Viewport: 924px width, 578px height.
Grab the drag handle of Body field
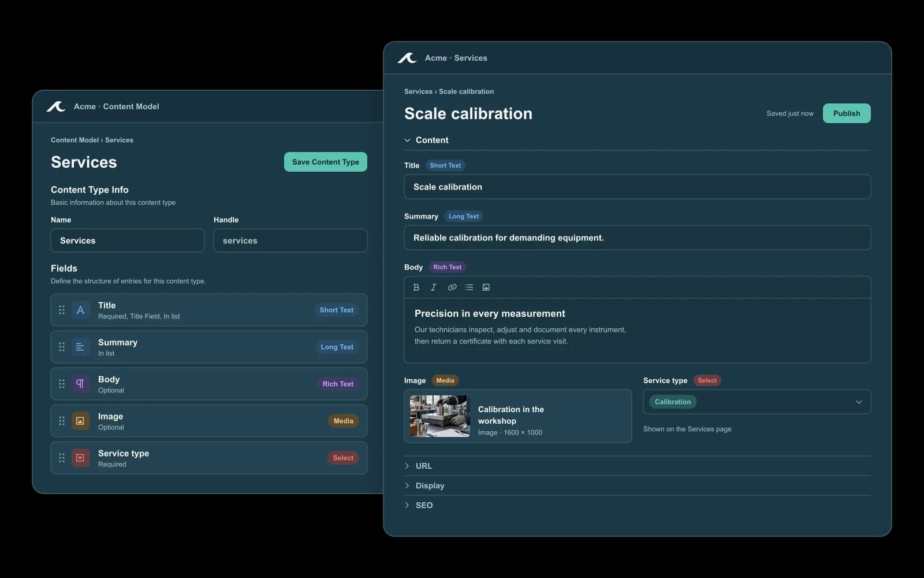[62, 384]
